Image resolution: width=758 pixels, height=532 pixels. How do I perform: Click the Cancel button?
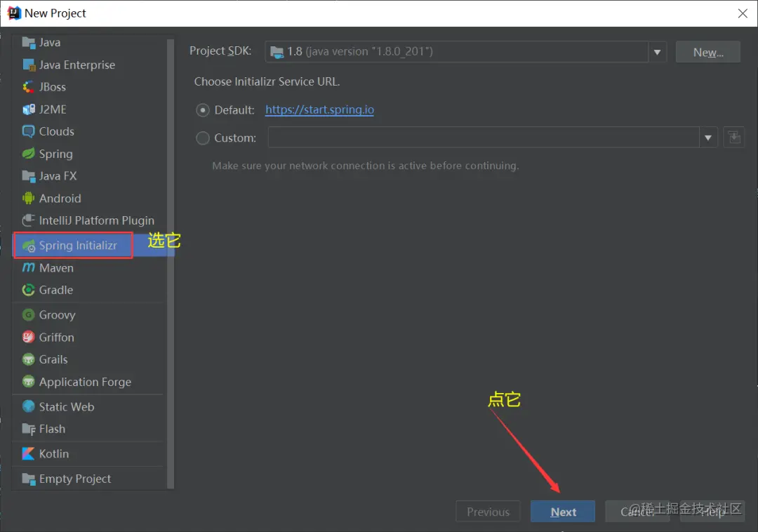637,512
